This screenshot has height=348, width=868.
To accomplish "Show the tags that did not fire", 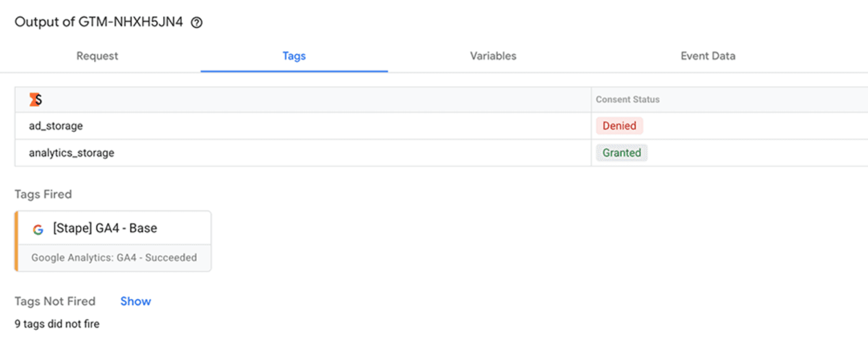I will (136, 301).
